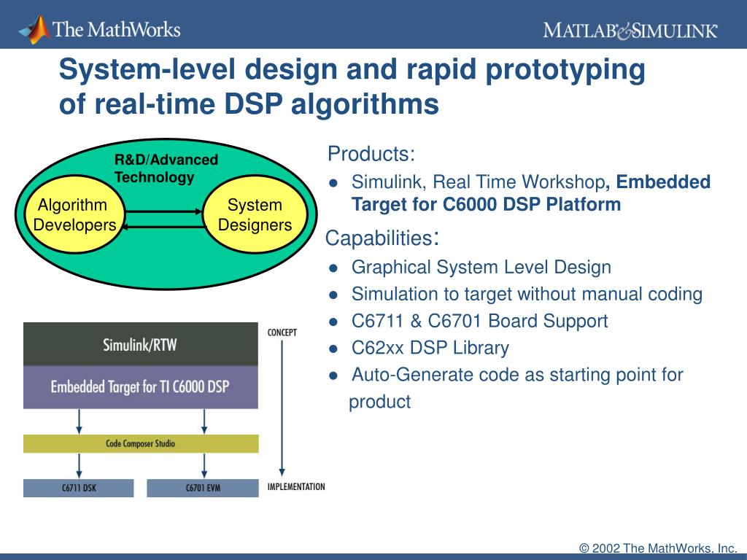Click the bold 'Target for C6000 DSP Platform' text

[486, 204]
